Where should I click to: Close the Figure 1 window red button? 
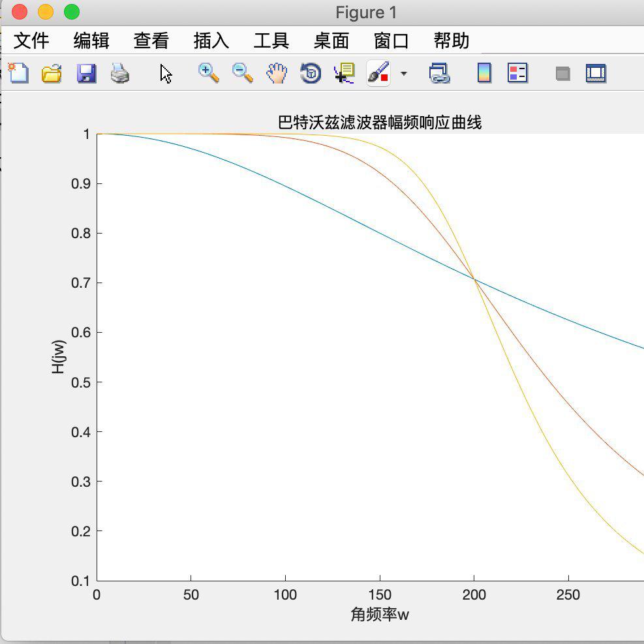20,12
